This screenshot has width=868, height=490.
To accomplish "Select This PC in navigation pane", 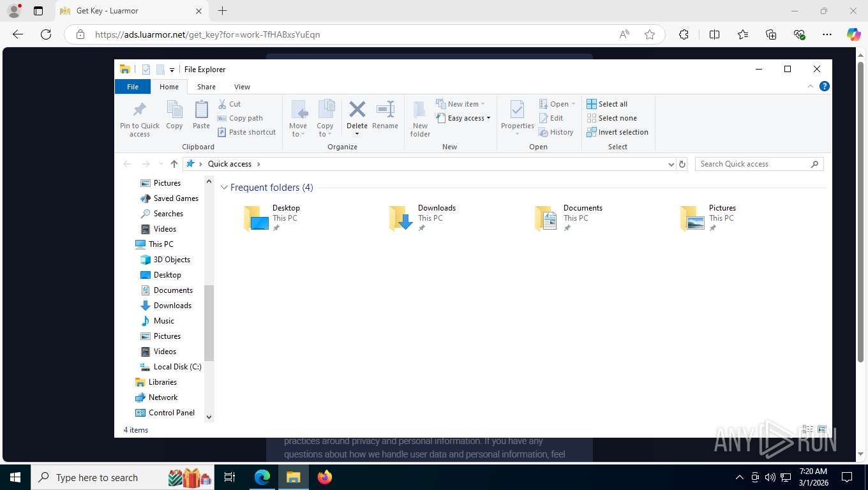I will point(154,244).
